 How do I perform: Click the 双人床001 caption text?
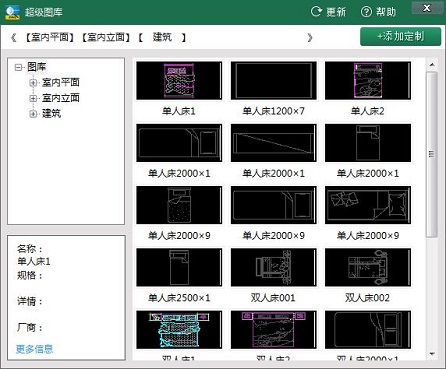click(273, 298)
